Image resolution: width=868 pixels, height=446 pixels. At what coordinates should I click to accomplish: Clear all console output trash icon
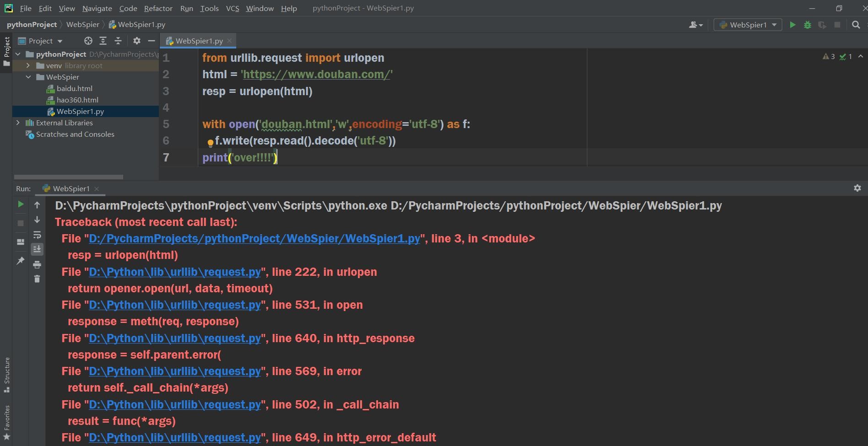click(37, 279)
